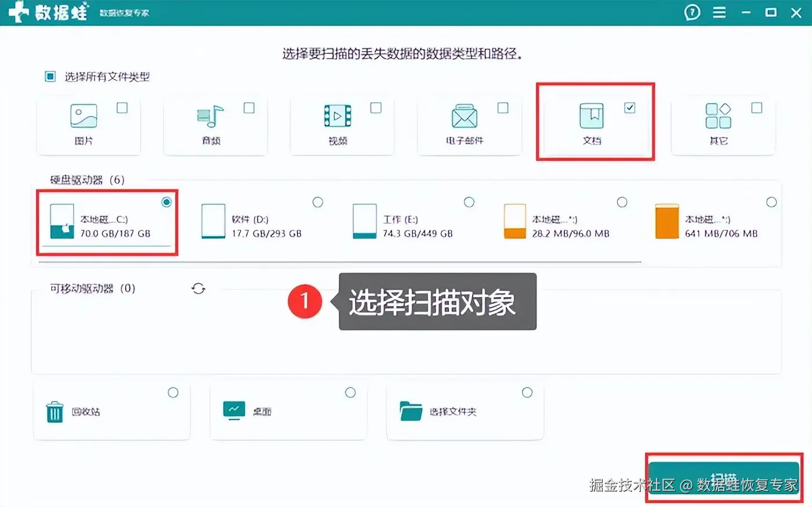Toggle 选择所有文件类型 checkbox
812x507 pixels.
tap(50, 77)
